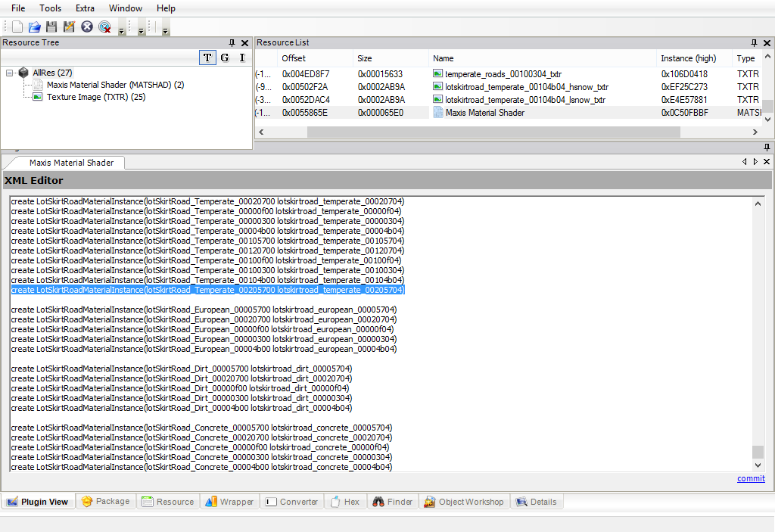
Task: Click the Texture Image tree node icon
Action: 38,97
